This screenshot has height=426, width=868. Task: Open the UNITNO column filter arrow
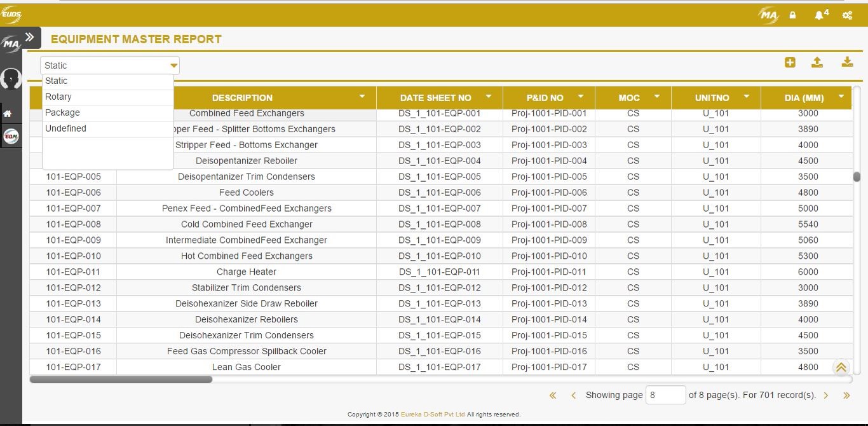click(747, 97)
